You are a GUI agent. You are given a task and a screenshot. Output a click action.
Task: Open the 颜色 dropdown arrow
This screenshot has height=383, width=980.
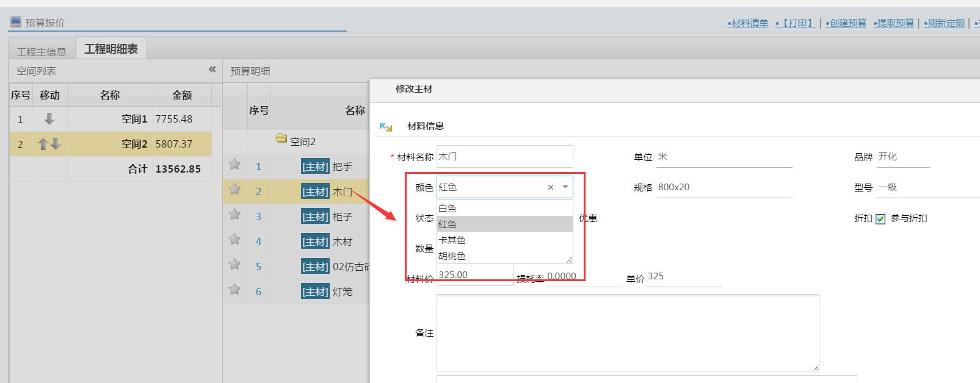point(565,187)
